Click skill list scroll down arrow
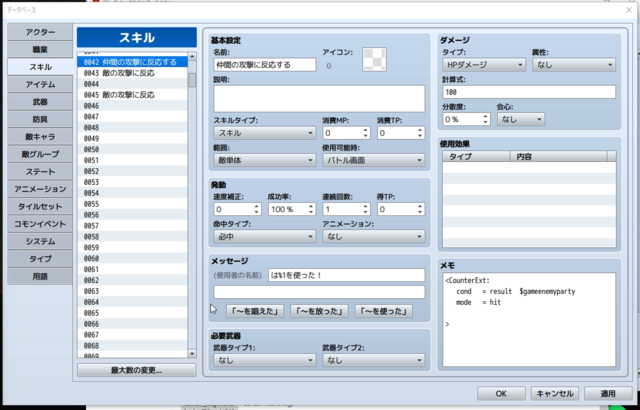Viewport: 640px width, 410px height. pos(192,353)
